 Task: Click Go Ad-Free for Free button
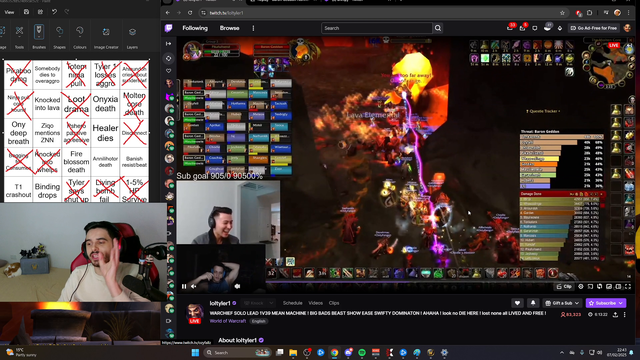[x=594, y=28]
